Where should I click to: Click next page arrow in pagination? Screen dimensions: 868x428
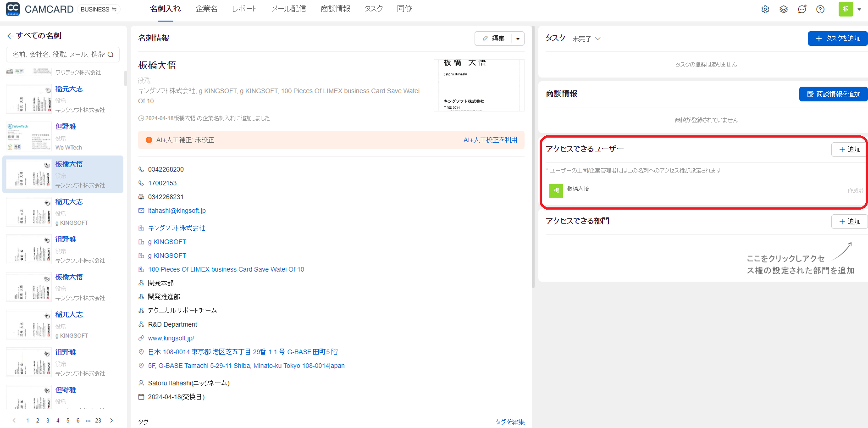[x=111, y=421]
